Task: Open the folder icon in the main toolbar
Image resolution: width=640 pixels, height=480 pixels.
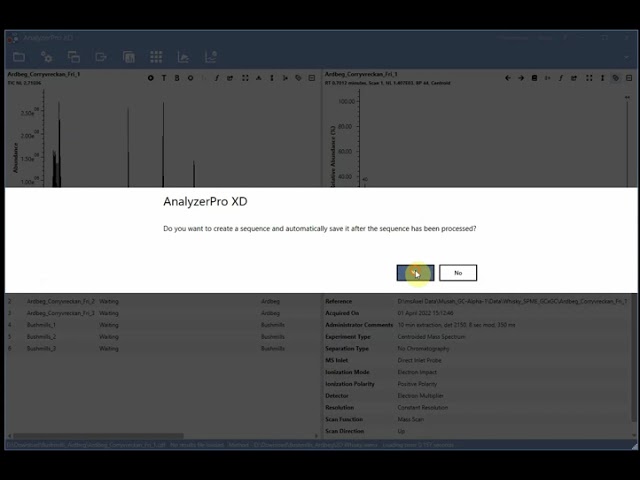Action: [19, 57]
